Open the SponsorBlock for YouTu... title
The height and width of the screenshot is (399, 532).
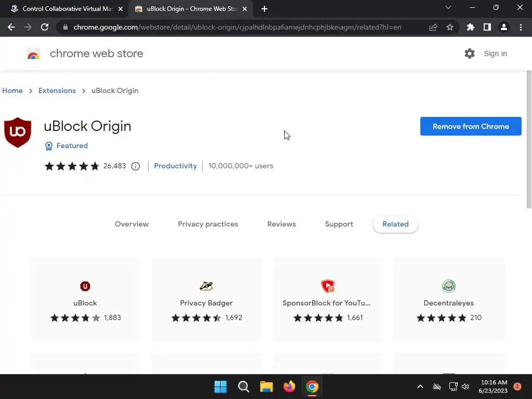click(326, 303)
